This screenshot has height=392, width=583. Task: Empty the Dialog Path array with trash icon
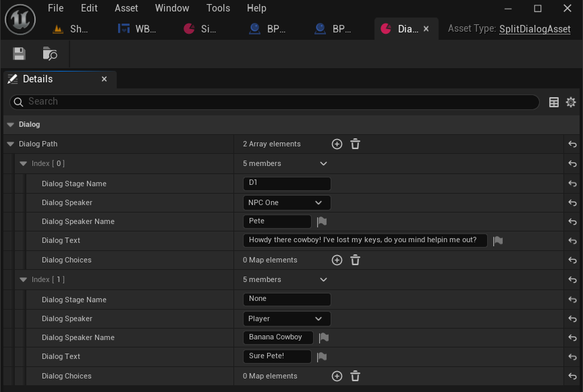356,144
